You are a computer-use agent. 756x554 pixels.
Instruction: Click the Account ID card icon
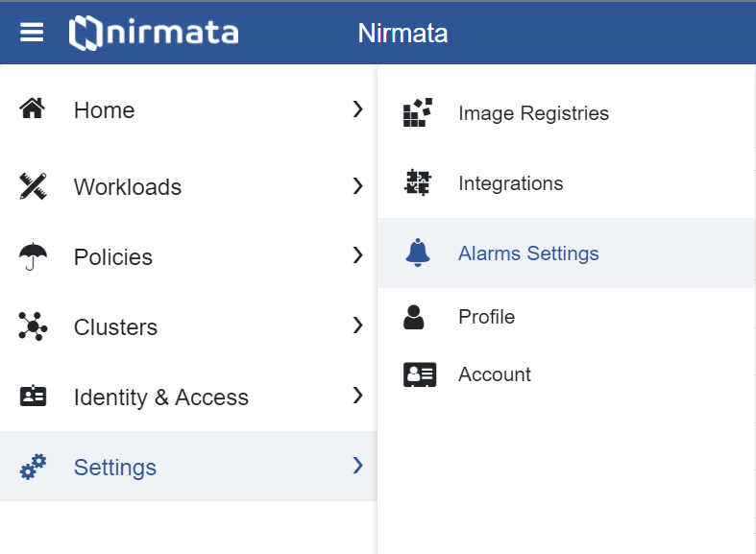[420, 374]
